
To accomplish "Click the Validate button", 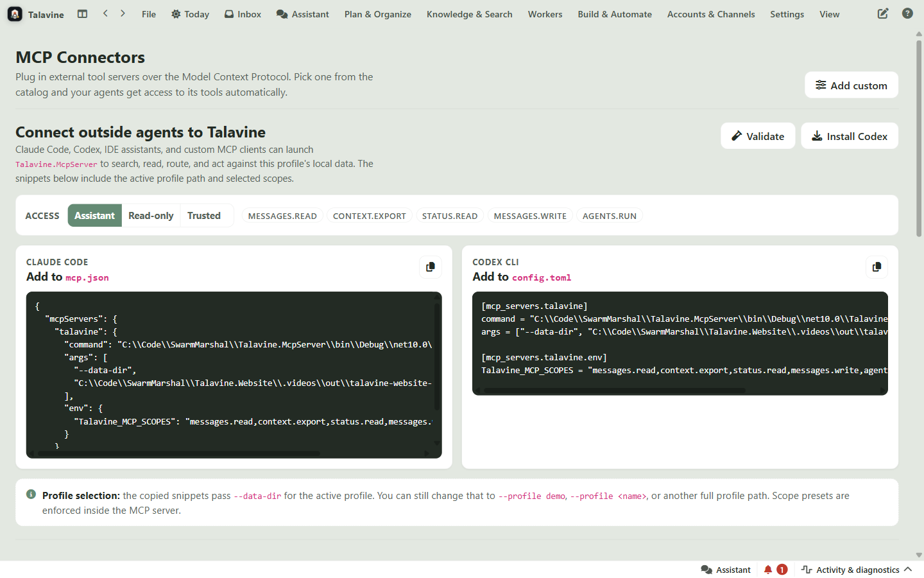I will (758, 136).
